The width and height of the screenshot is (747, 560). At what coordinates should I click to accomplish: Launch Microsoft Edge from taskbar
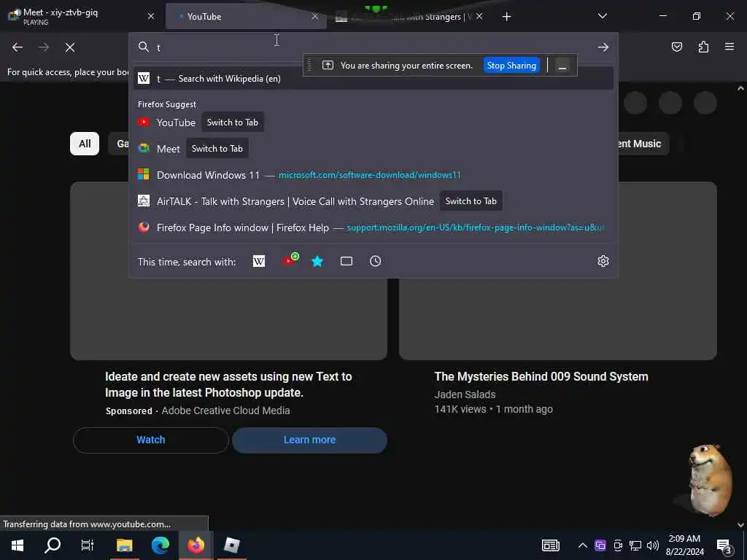[160, 545]
